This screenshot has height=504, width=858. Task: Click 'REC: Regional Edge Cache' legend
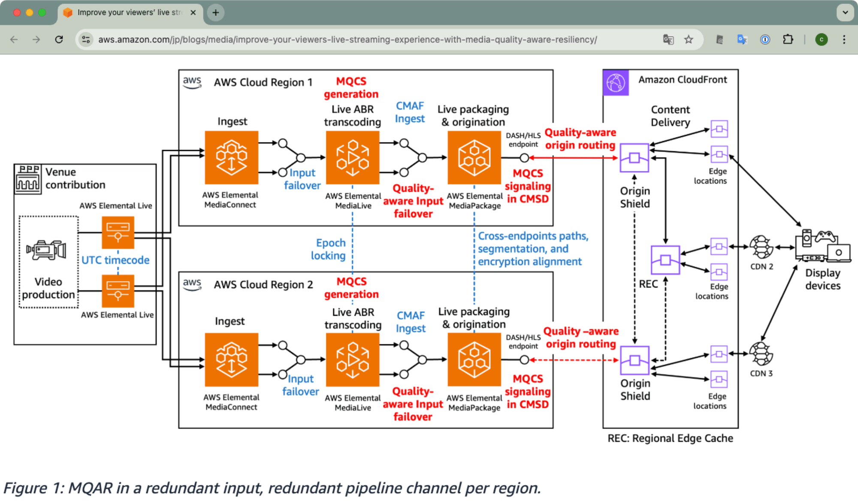coord(670,438)
